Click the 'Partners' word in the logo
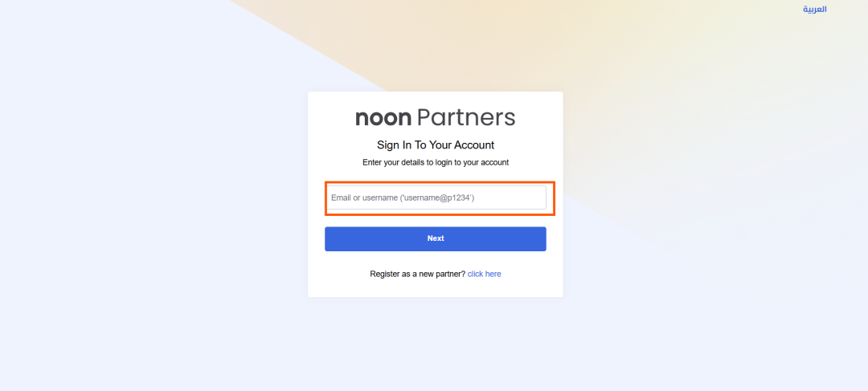This screenshot has width=868, height=391. [x=465, y=117]
